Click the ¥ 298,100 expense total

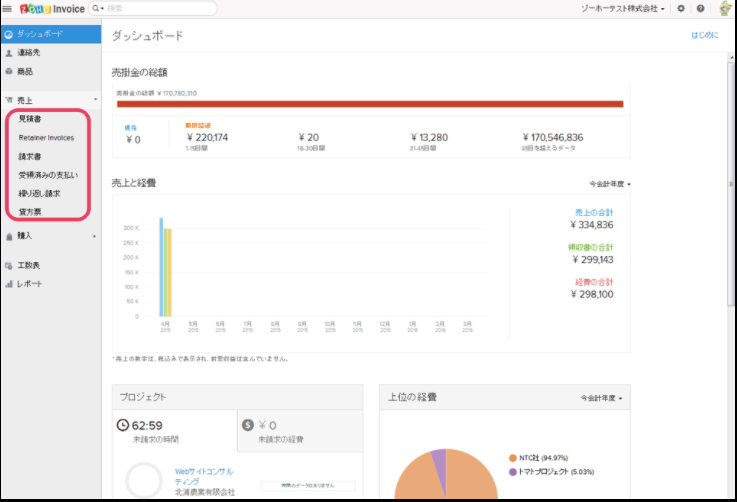592,294
